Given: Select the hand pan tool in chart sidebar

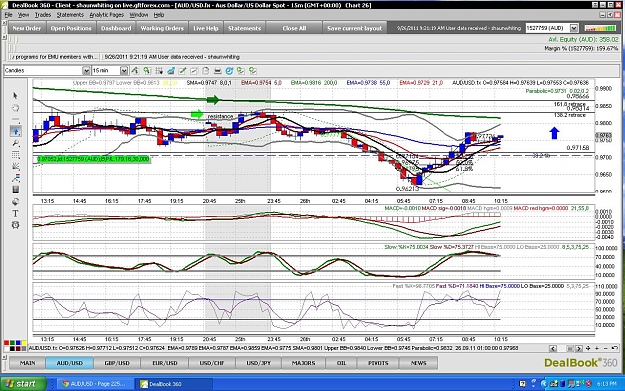Looking at the screenshot, I should pyautogui.click(x=15, y=108).
